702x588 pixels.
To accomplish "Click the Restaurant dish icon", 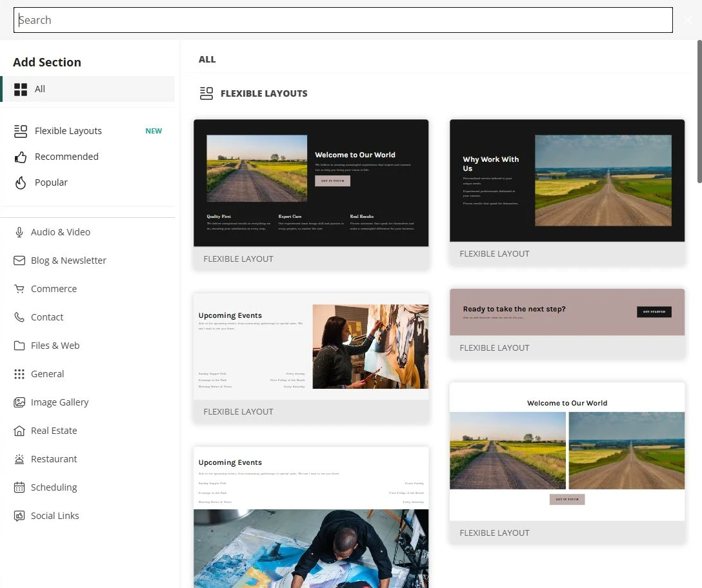I will pyautogui.click(x=19, y=459).
